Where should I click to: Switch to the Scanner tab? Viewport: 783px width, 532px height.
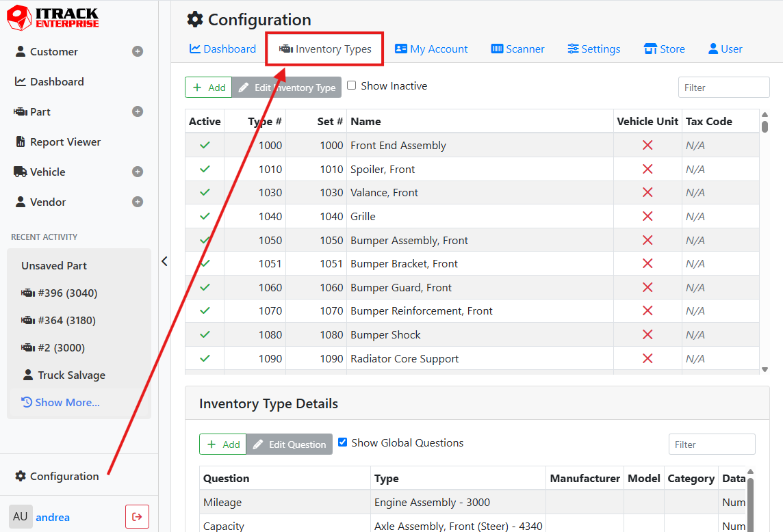click(517, 49)
